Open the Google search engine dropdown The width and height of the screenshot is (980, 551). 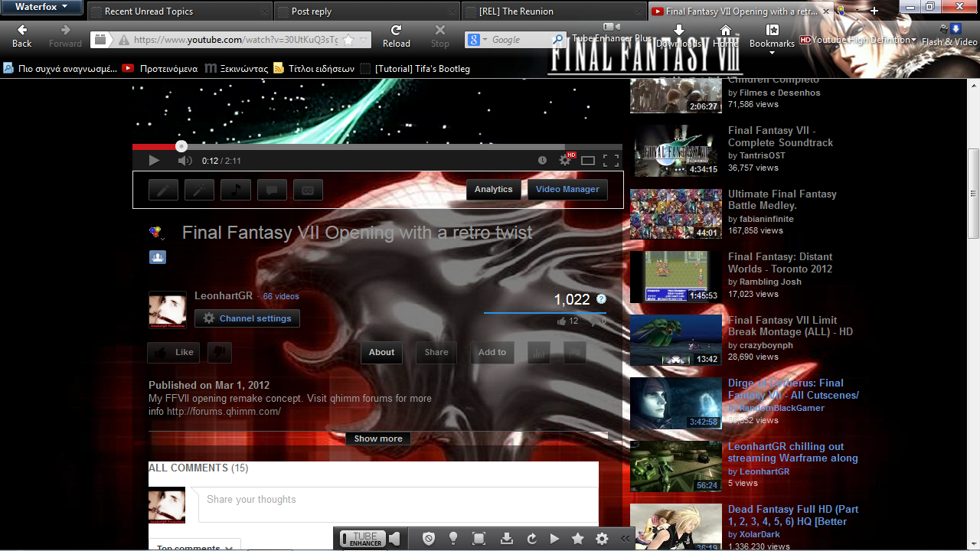477,40
